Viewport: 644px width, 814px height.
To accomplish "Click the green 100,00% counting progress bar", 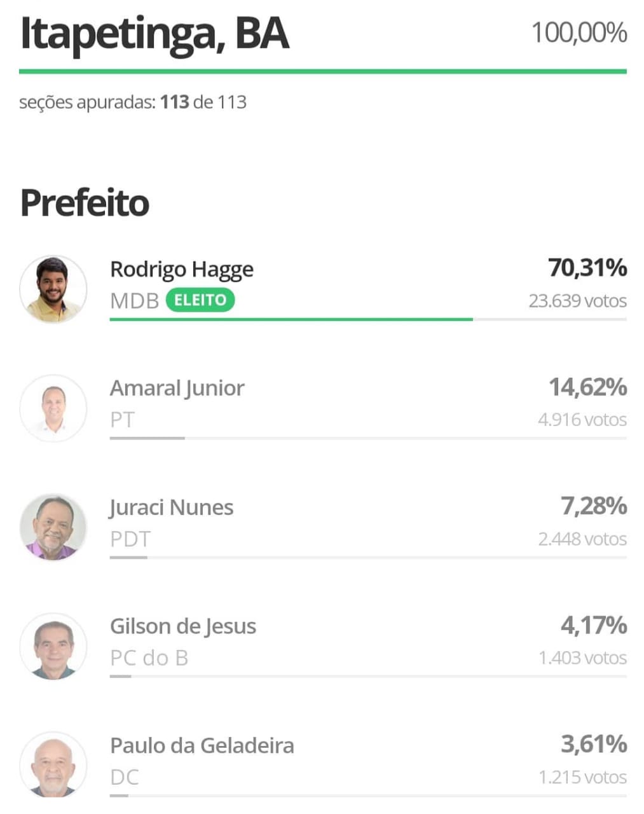I will [x=323, y=71].
